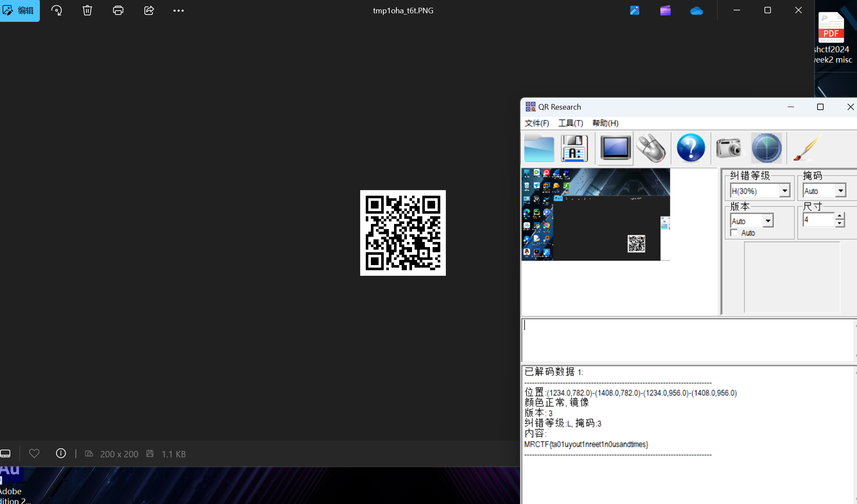Click the 已解码数据 1: heading text
The height and width of the screenshot is (504, 857).
[554, 372]
